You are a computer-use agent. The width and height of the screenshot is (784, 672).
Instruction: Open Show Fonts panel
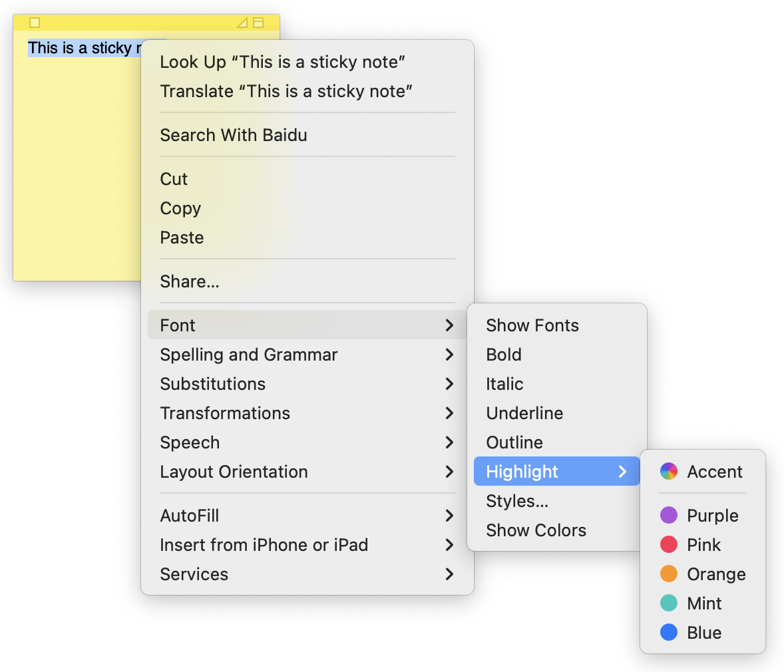pos(532,325)
